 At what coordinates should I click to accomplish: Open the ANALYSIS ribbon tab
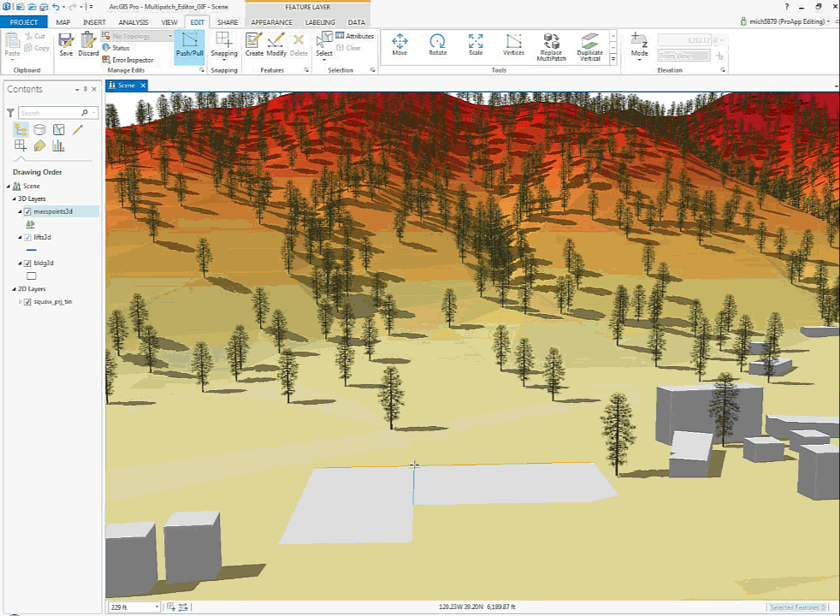click(x=133, y=22)
